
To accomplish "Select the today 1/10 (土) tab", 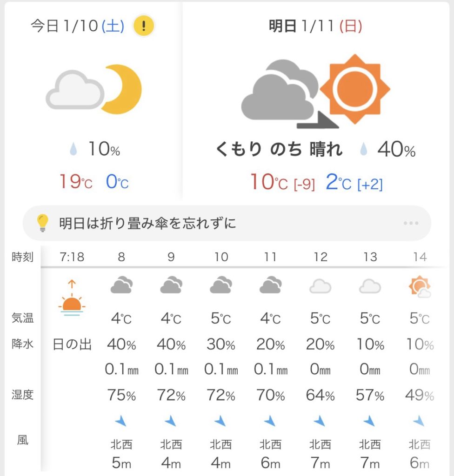I will pos(78,26).
